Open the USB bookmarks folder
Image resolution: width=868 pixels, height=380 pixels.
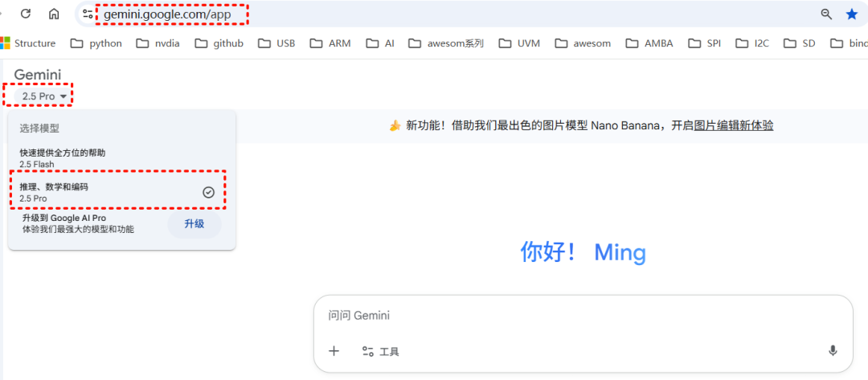pyautogui.click(x=276, y=43)
